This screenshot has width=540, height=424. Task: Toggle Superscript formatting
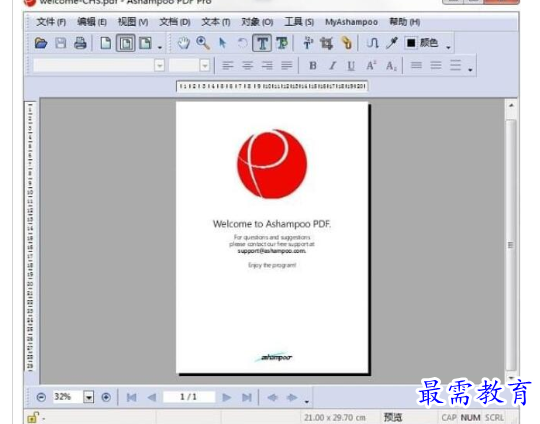tap(371, 65)
